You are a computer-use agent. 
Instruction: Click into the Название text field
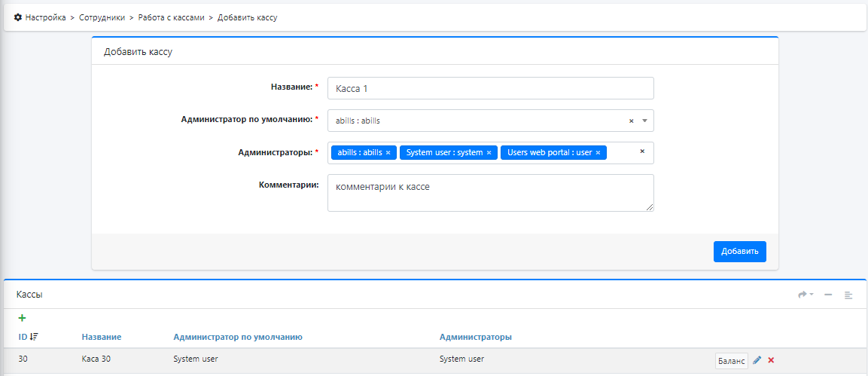pos(490,88)
